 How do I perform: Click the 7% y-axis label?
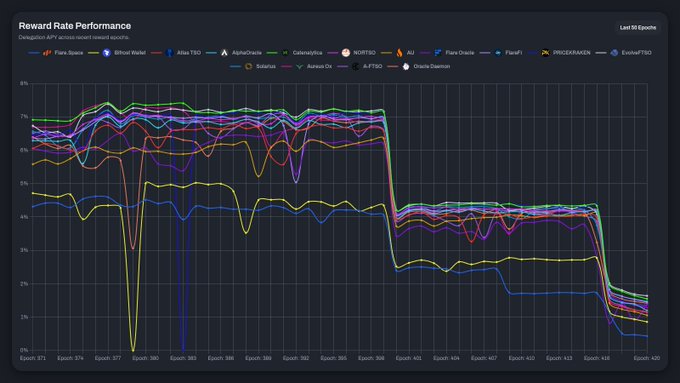tap(24, 117)
